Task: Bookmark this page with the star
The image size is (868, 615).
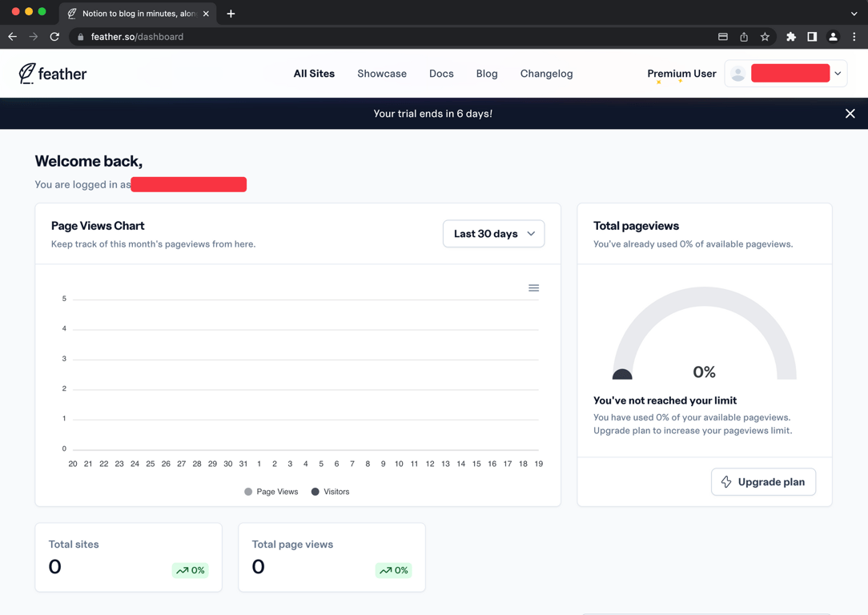Action: point(765,37)
